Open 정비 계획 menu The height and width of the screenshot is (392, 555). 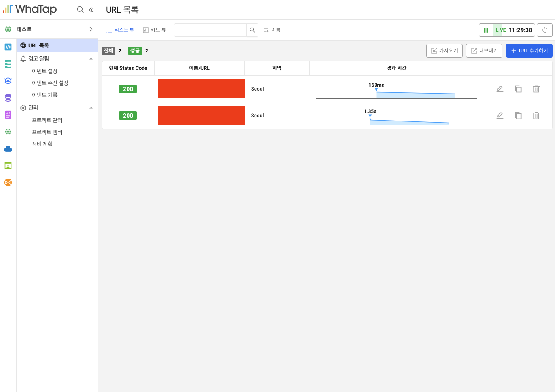[42, 144]
